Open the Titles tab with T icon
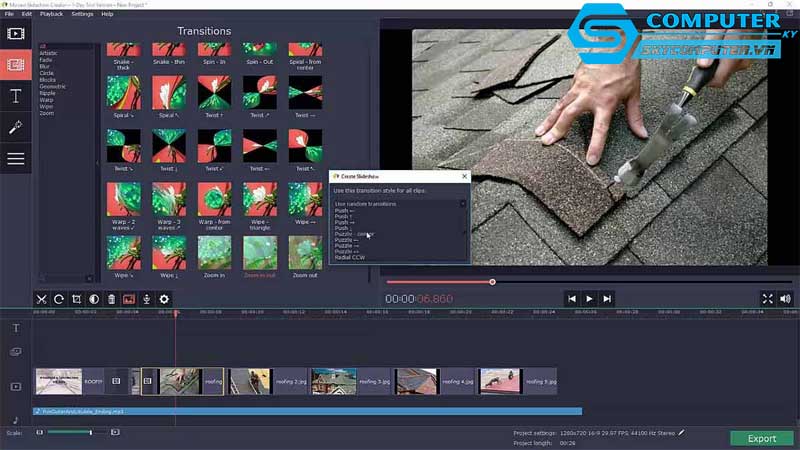The image size is (800, 450). [x=16, y=96]
